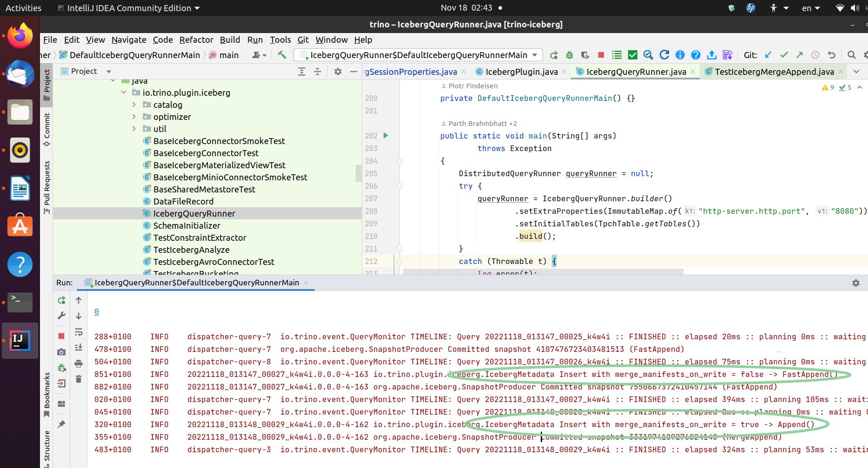Screen dimensions: 868x468
Task: Click the wrench icon in the Run panel
Action: point(61,316)
